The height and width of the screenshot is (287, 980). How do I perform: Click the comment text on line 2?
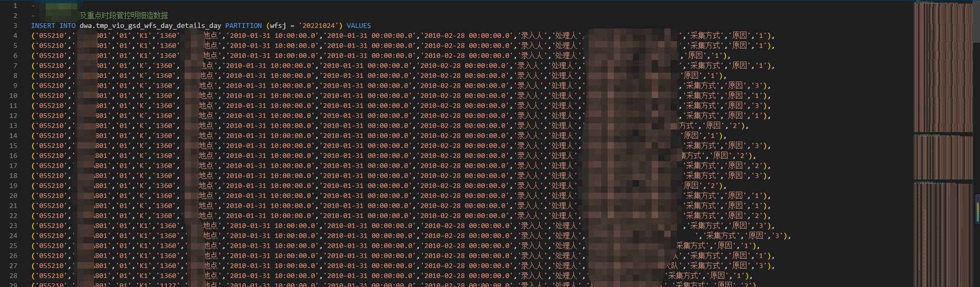[124, 15]
